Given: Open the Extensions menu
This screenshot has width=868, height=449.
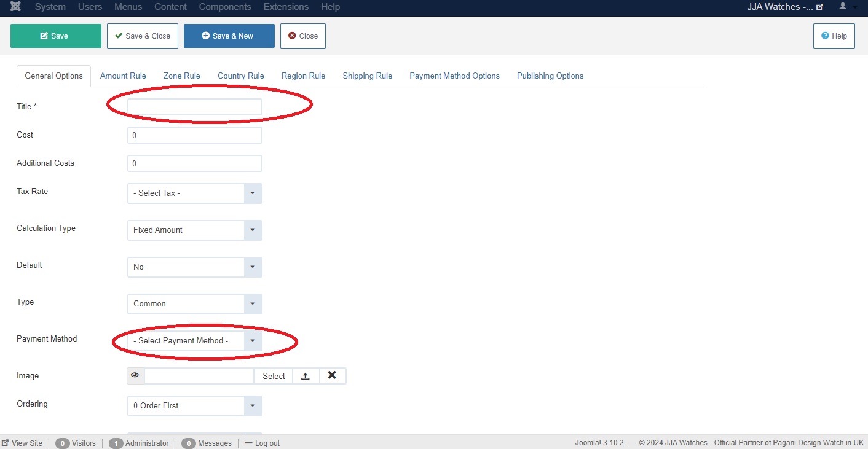Looking at the screenshot, I should click(286, 7).
